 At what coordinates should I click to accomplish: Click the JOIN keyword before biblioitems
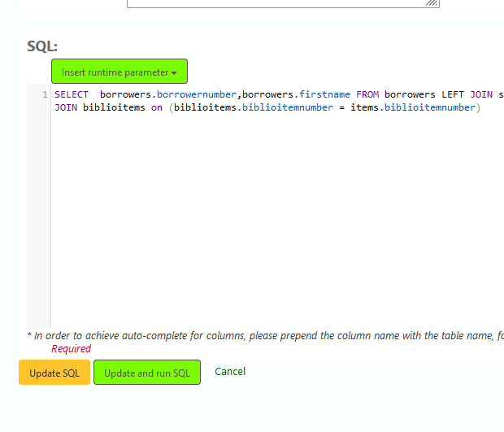[66, 108]
